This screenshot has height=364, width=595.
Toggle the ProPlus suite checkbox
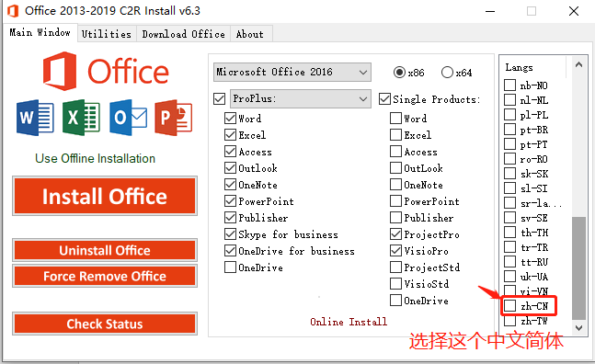click(x=219, y=99)
